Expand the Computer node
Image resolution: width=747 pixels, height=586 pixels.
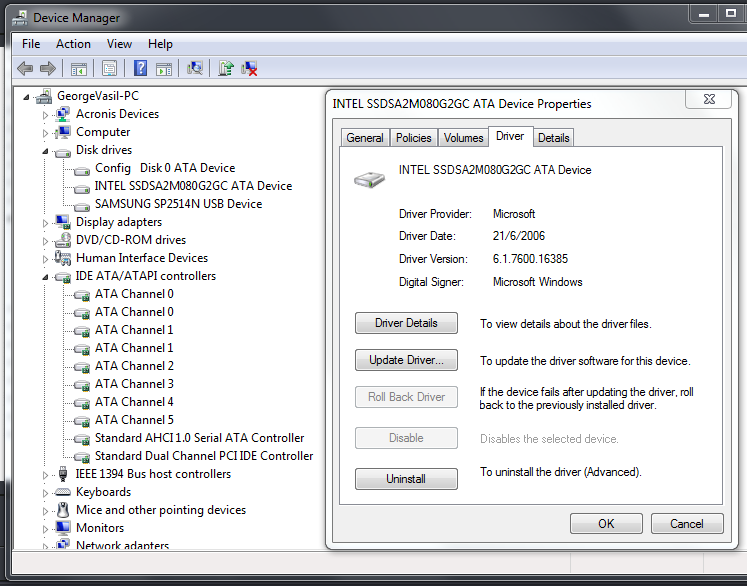click(45, 133)
